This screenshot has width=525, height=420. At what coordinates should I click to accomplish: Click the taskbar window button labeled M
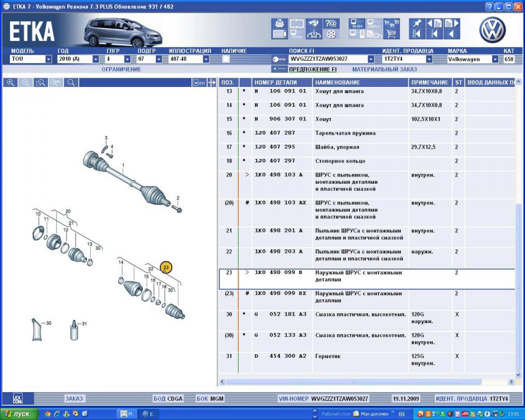point(126,414)
